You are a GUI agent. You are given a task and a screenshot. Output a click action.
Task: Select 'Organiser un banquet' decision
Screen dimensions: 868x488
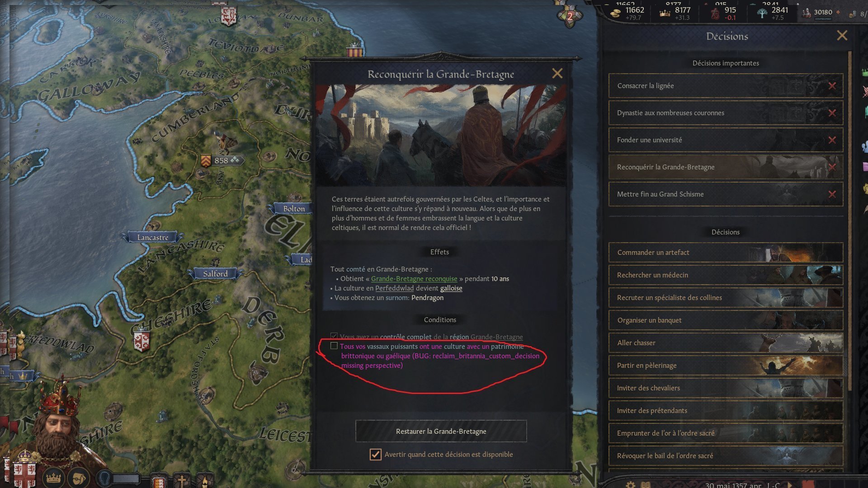pos(726,320)
